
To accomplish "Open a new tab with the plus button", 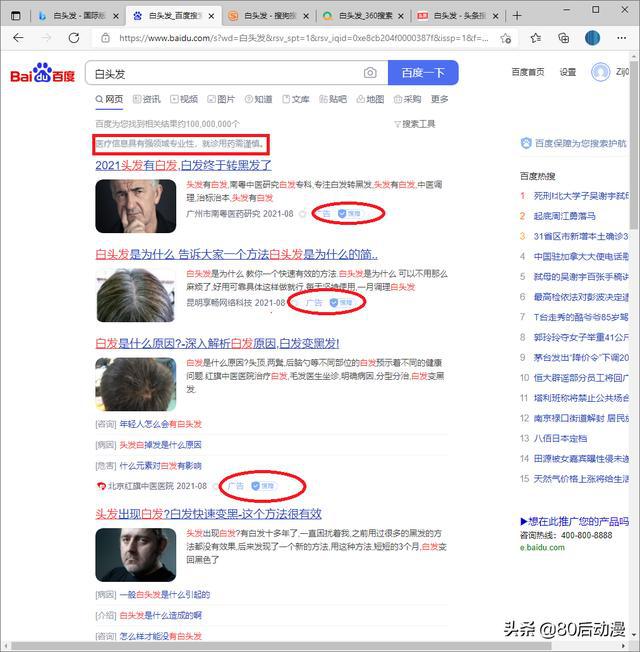I will tap(517, 16).
